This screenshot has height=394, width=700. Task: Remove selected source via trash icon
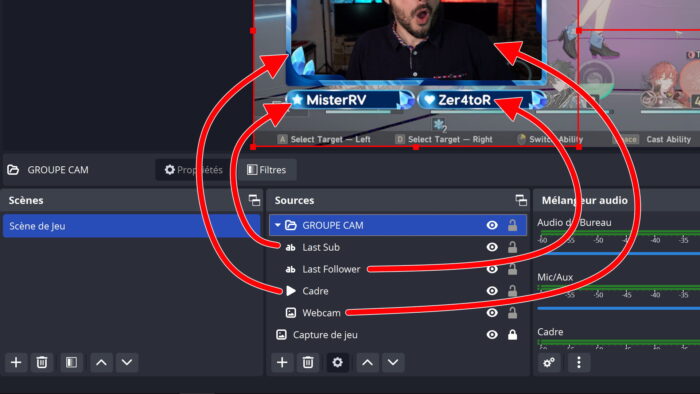click(x=308, y=362)
